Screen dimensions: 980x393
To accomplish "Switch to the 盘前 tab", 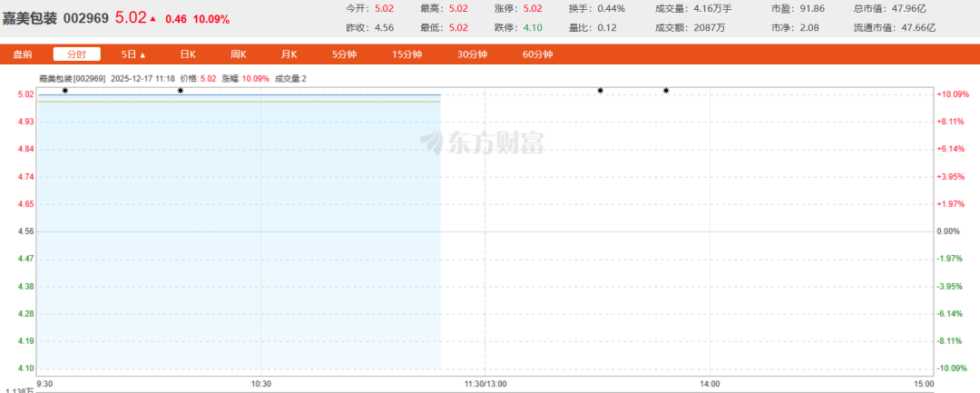I will tap(23, 54).
